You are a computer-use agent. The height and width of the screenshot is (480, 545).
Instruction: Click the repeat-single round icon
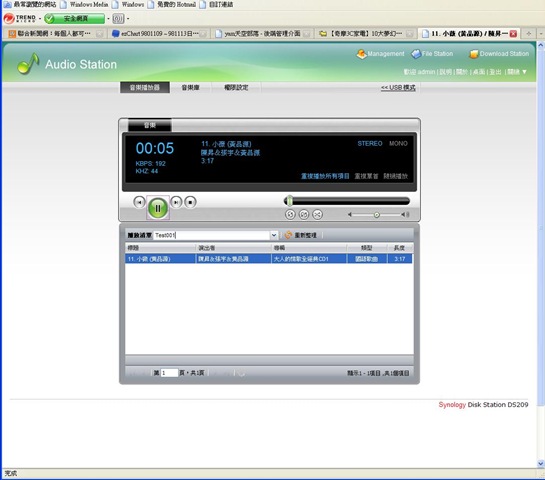(304, 214)
